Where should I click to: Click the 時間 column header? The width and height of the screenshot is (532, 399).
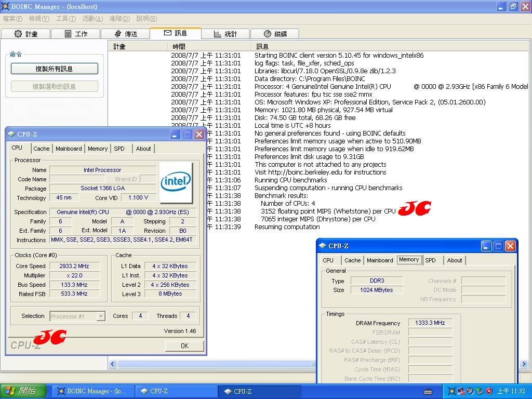click(209, 46)
